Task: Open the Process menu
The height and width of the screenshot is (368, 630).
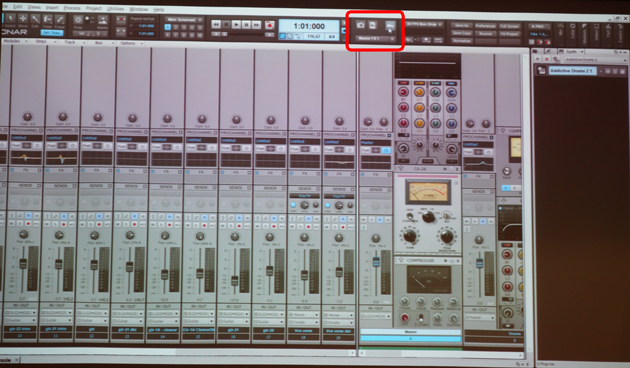Action: pyautogui.click(x=72, y=8)
